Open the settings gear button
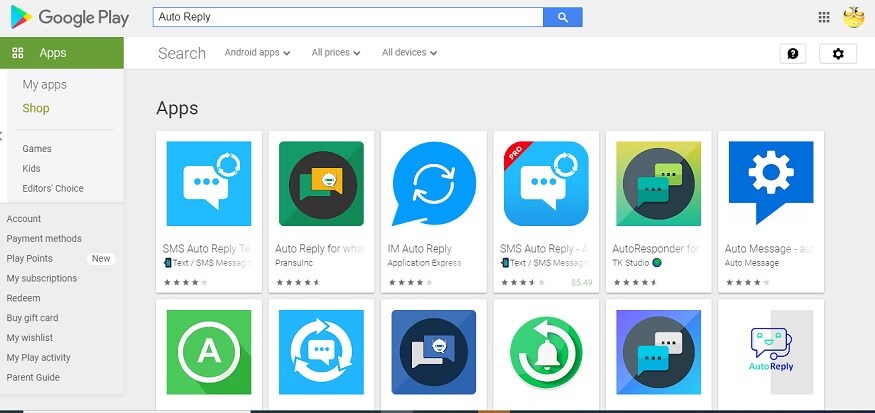The width and height of the screenshot is (875, 413). point(838,54)
